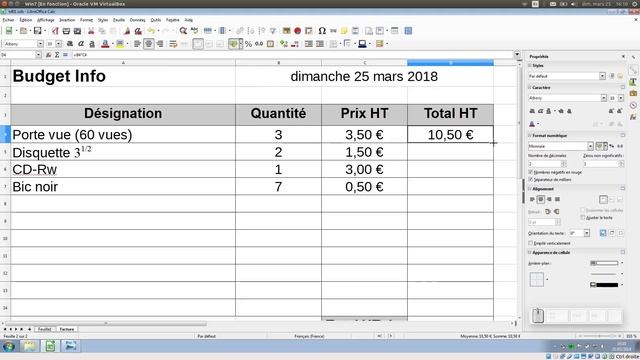Screen dimensions: 640x360
Task: Check the 'Ajuster le texte' option
Action: [582, 218]
